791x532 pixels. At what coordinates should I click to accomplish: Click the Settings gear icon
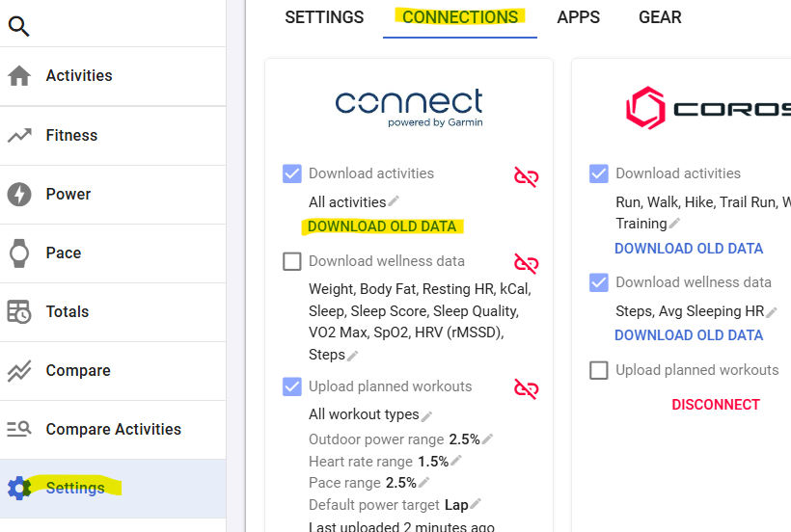(19, 489)
